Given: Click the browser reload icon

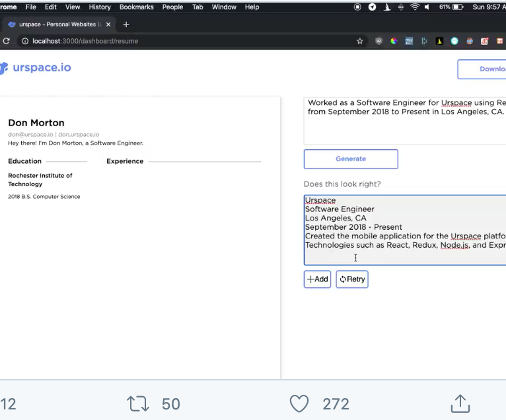Looking at the screenshot, I should coord(6,41).
